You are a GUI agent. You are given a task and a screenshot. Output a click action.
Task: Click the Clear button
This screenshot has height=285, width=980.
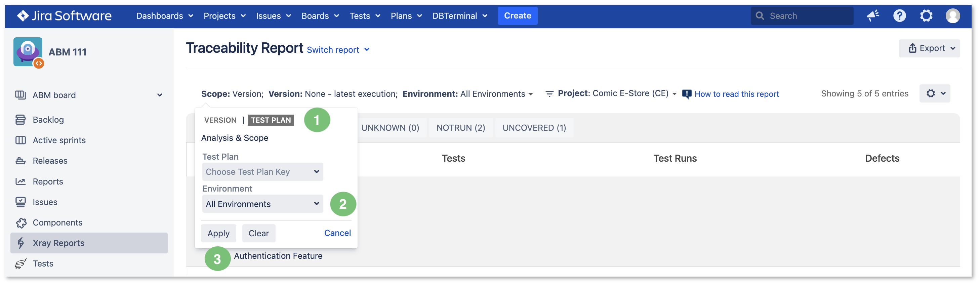coord(258,233)
